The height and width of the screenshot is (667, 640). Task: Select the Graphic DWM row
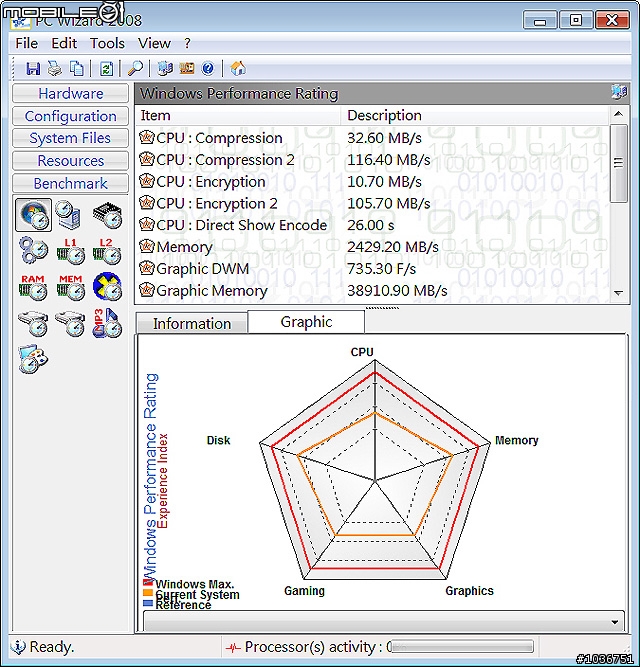tap(373, 269)
